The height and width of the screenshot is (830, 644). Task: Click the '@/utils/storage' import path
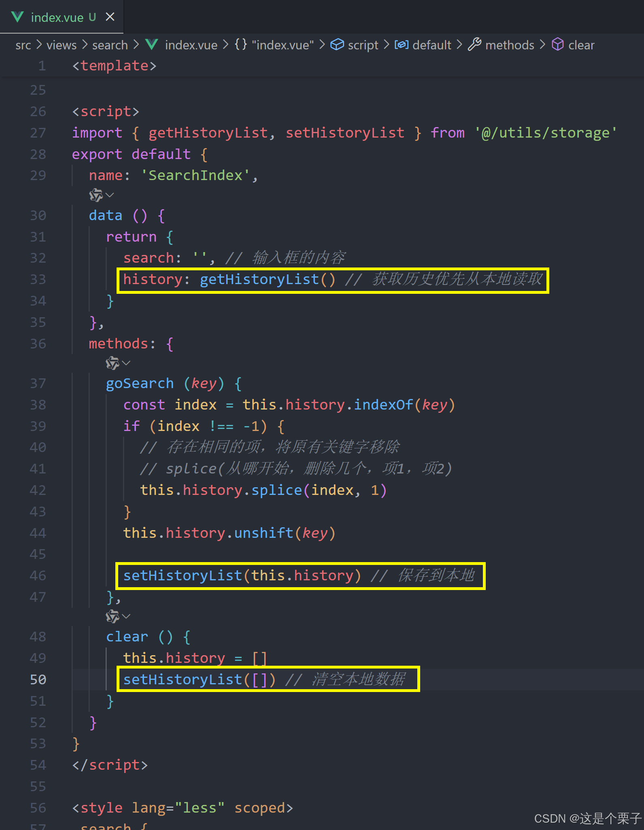click(546, 133)
